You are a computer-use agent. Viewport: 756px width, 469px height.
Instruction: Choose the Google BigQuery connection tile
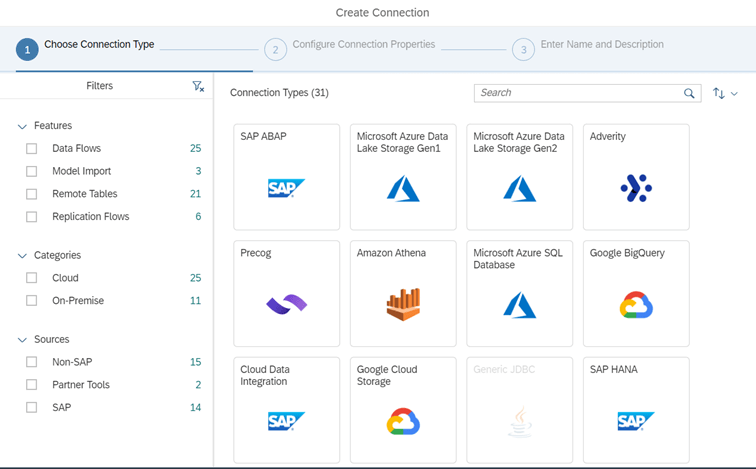(636, 294)
